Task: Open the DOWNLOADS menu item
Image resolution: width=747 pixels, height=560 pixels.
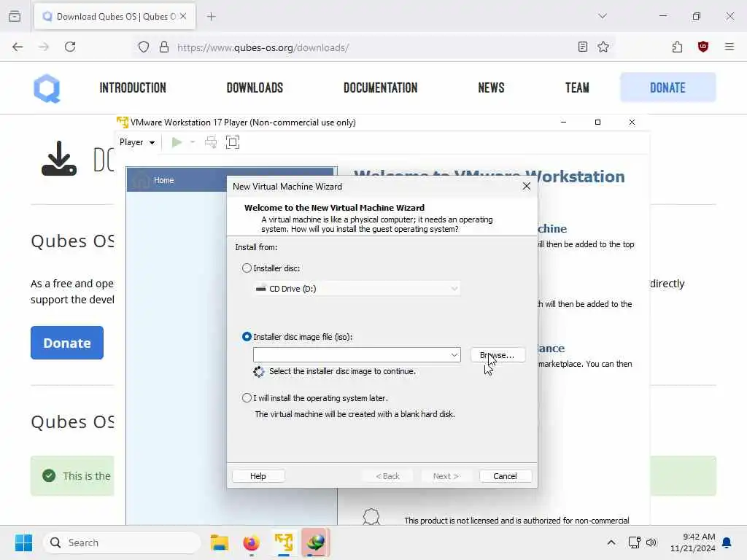Action: (x=255, y=87)
